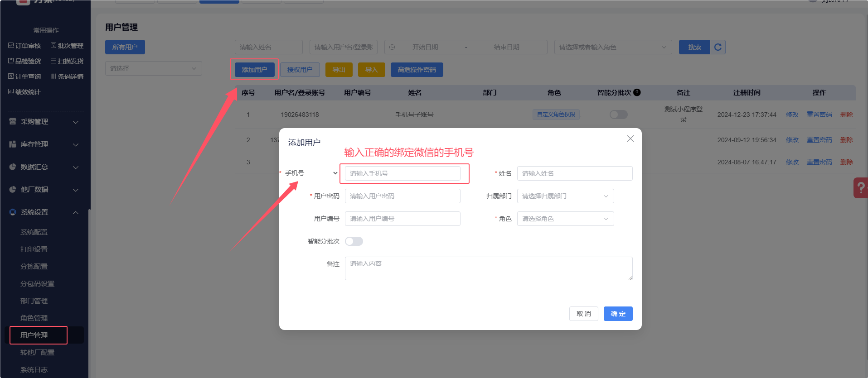Click the 确定 button to confirm
The width and height of the screenshot is (868, 378).
pyautogui.click(x=618, y=314)
